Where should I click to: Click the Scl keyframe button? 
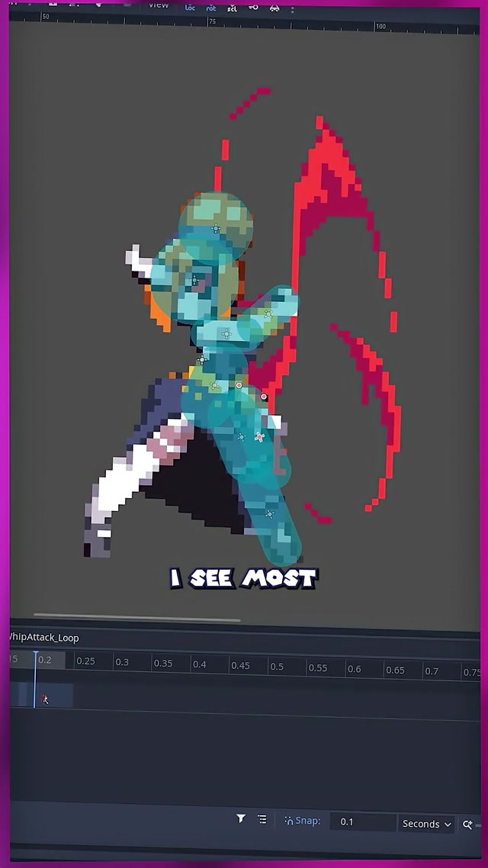232,7
